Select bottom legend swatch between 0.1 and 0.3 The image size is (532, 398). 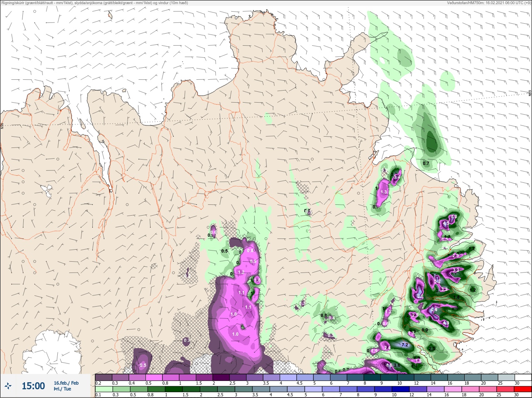(104, 389)
